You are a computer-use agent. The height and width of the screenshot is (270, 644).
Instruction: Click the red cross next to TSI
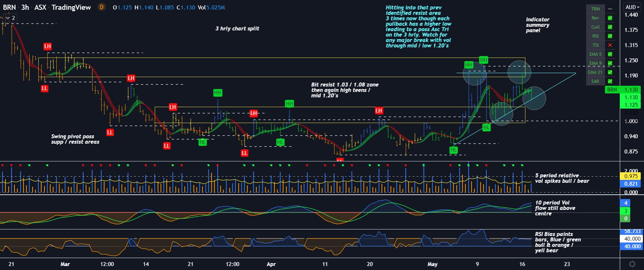610,45
